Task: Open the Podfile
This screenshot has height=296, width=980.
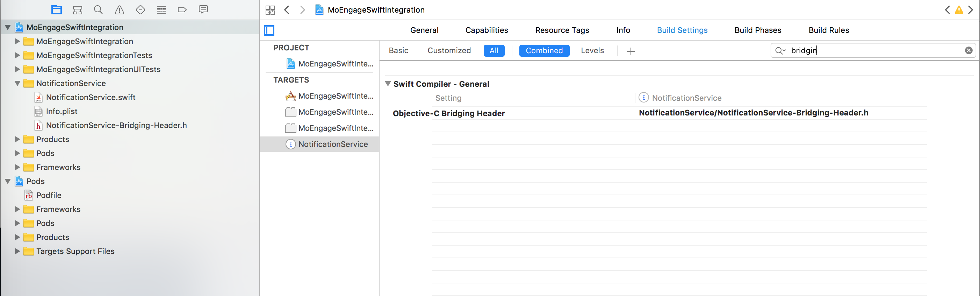Action: 49,196
